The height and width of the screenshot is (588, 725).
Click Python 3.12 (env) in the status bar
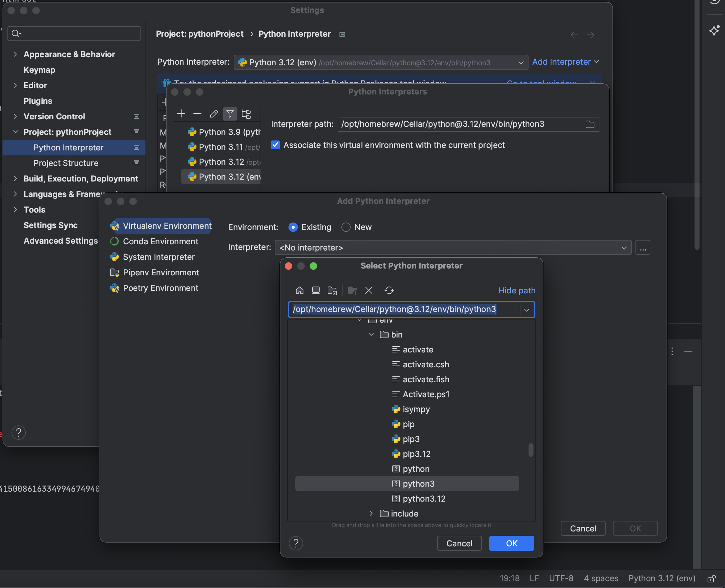click(662, 578)
